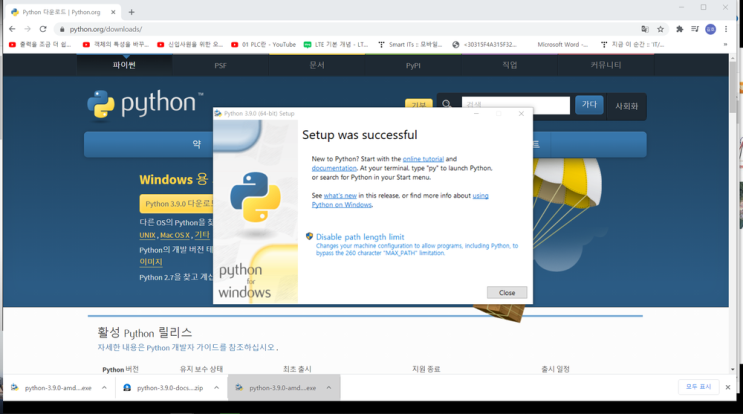Open the '01 PLC란 - YouTube' bookmark
Image resolution: width=743 pixels, height=414 pixels.
coord(264,45)
